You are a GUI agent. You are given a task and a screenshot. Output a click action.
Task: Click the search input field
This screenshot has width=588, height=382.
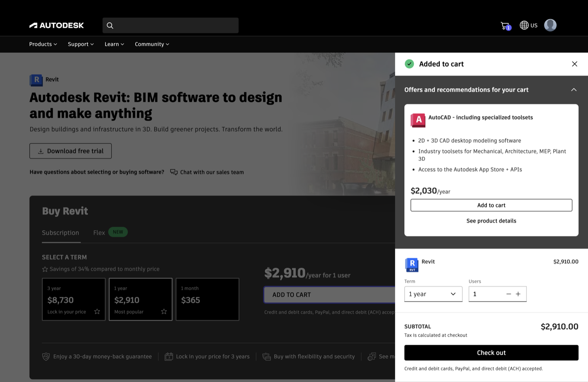[170, 26]
